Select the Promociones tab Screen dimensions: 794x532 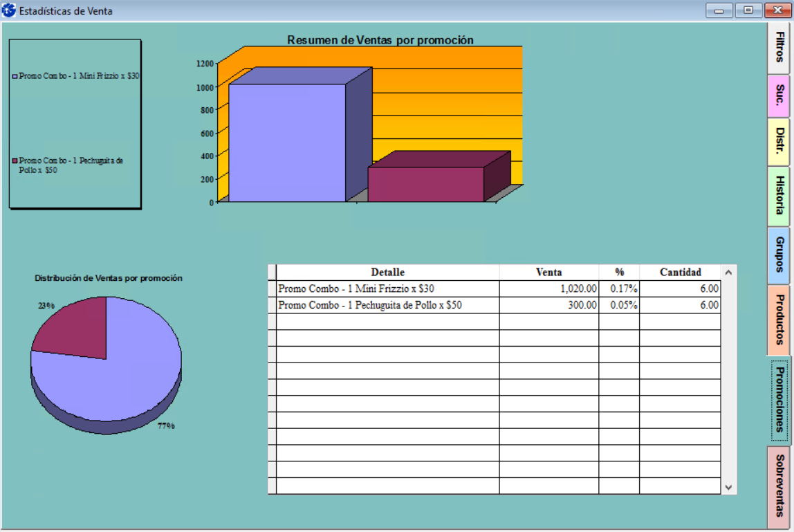pyautogui.click(x=779, y=400)
